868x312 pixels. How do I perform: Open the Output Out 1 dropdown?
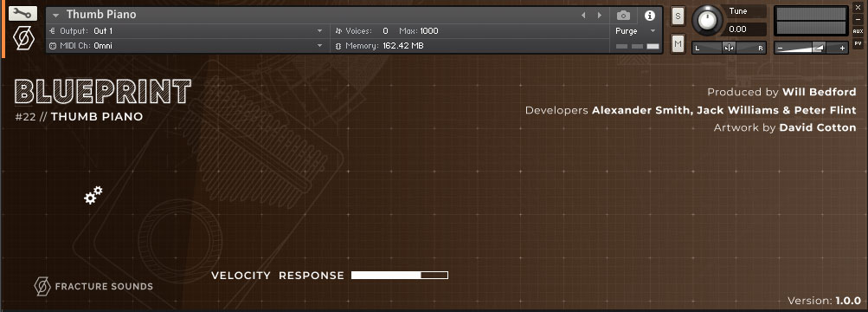tap(187, 31)
